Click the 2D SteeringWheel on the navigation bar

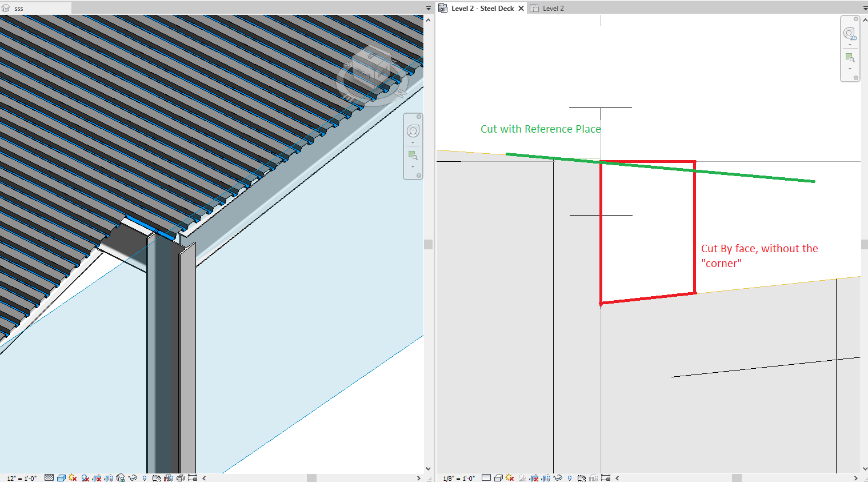[850, 33]
